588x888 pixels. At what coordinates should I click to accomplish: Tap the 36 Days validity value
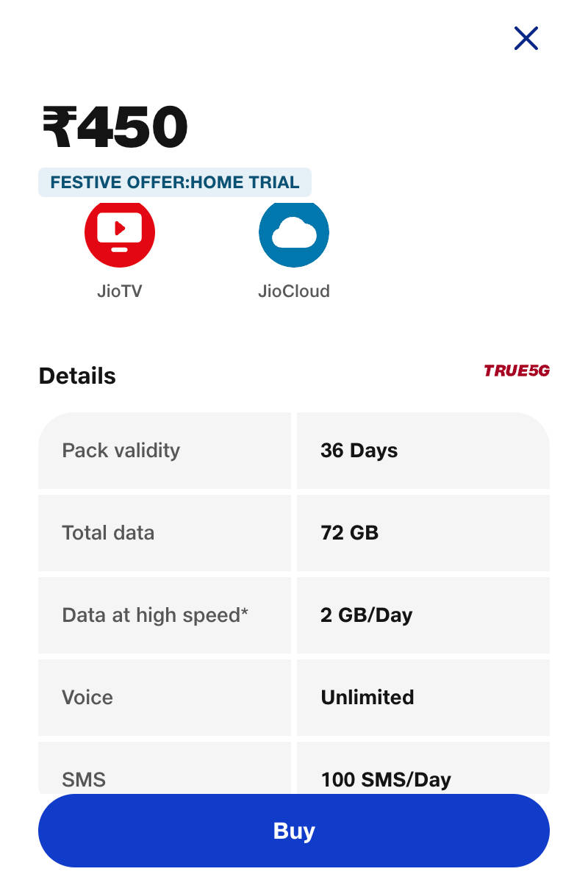pos(359,451)
